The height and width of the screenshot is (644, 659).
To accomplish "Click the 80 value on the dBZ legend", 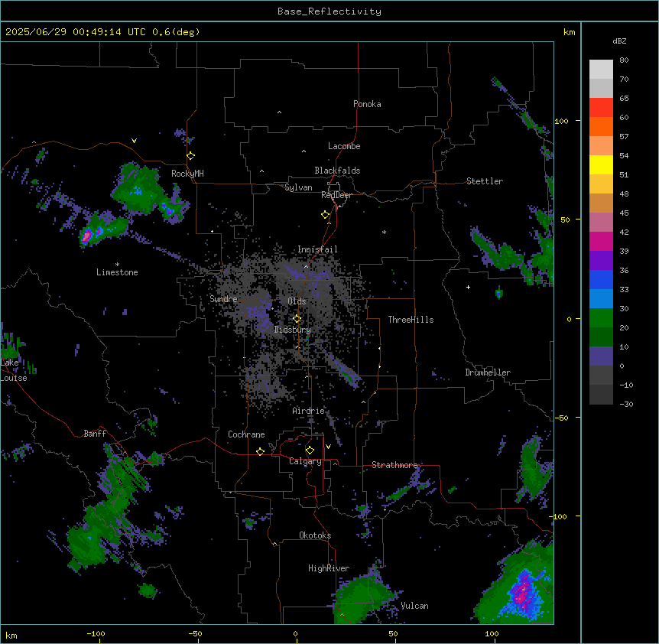I will 624,60.
